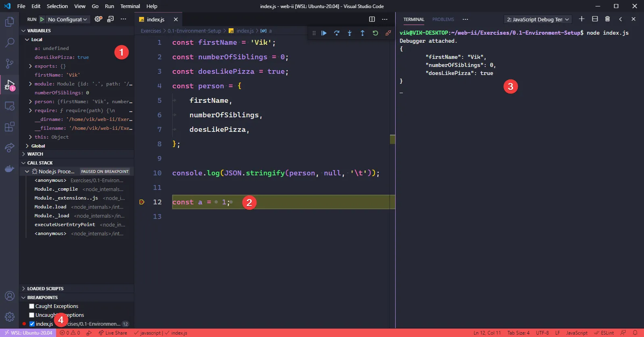Open errors and warnings status item
This screenshot has height=337, width=644.
(x=70, y=333)
